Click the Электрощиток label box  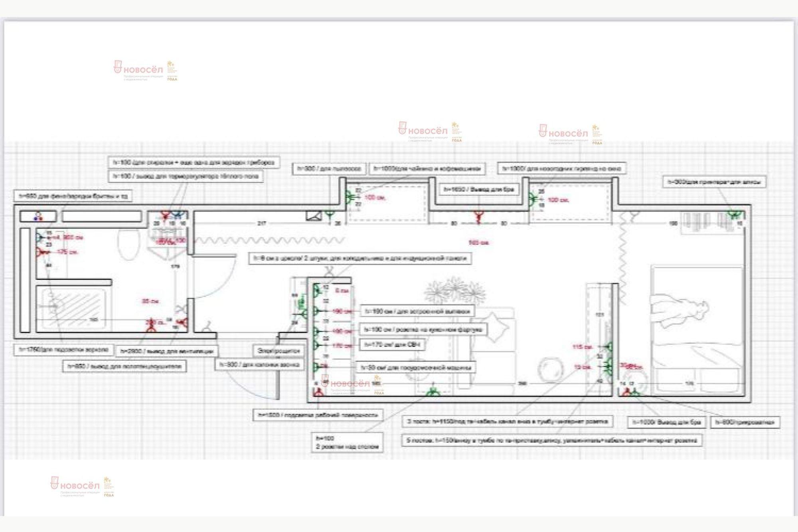click(279, 351)
